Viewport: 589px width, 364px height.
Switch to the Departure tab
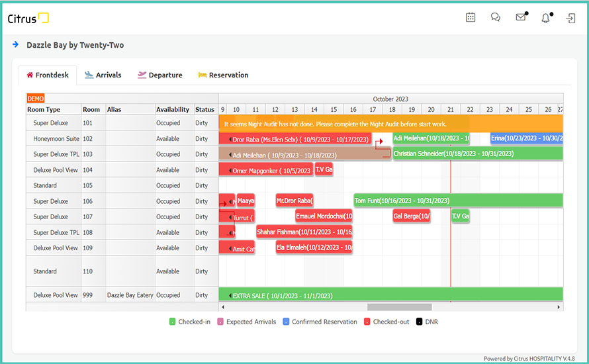[159, 75]
